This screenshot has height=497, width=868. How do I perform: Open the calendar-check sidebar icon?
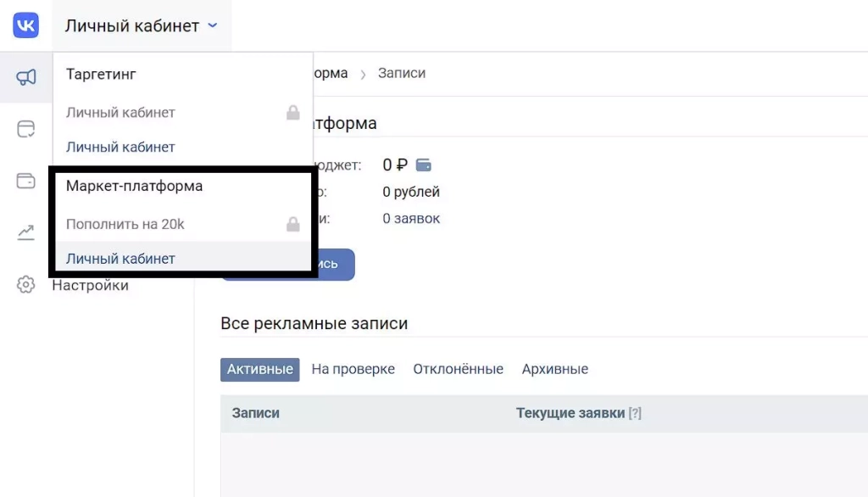[x=26, y=129]
